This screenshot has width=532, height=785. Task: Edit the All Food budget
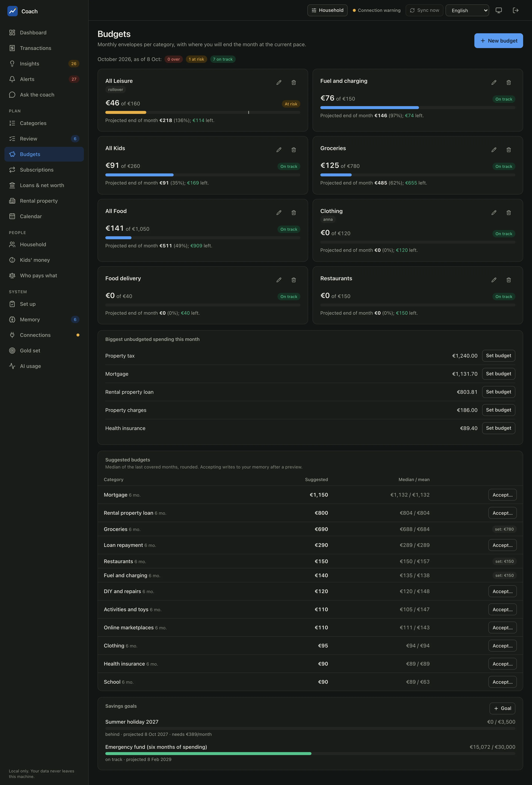279,212
